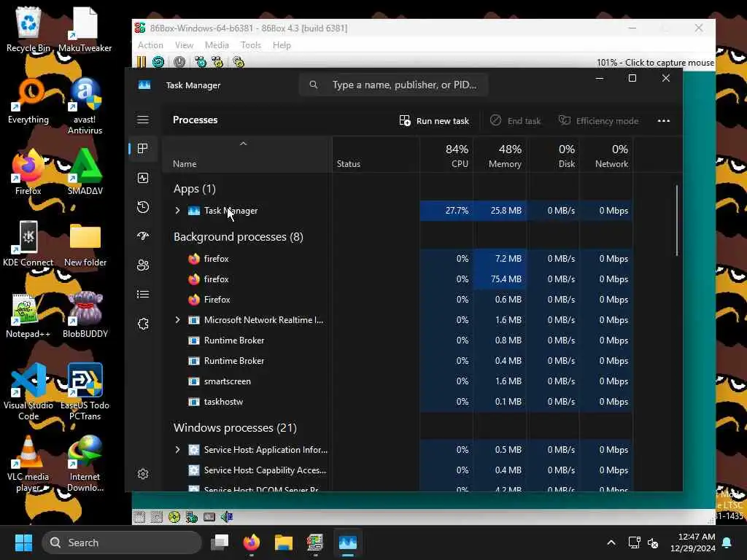Select the firefox row using 75.4 MB
The width and height of the screenshot is (747, 560).
(398, 279)
